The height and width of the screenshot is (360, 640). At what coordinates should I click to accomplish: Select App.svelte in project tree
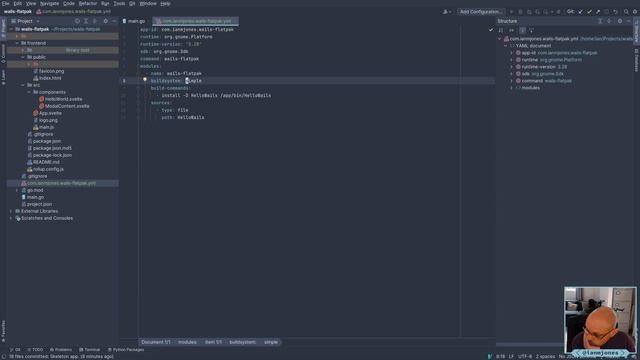point(47,113)
